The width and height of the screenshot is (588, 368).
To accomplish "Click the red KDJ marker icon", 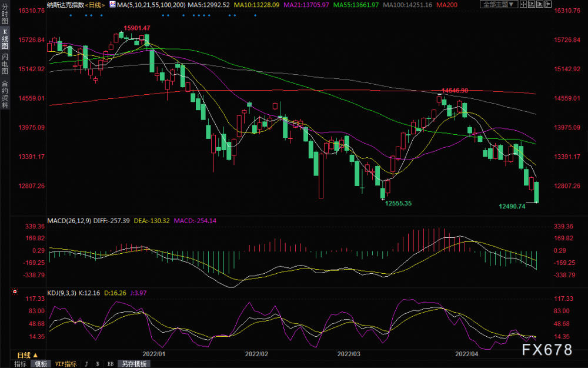I will pyautogui.click(x=15, y=291).
